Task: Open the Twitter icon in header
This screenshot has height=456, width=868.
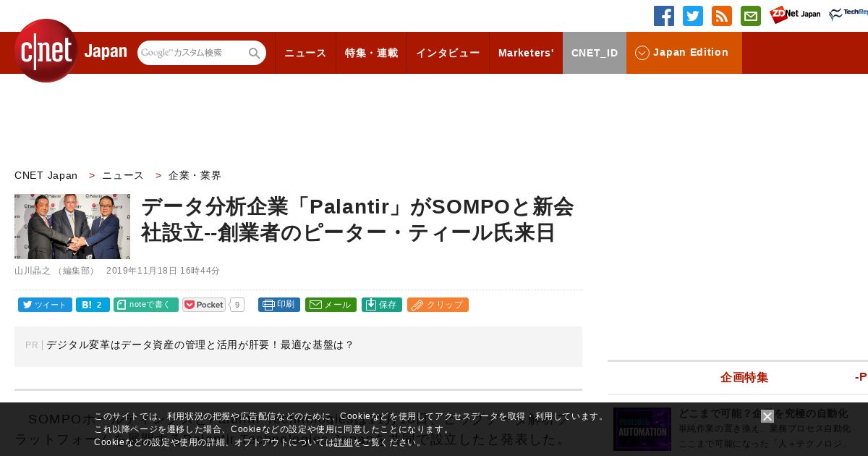Action: click(693, 16)
